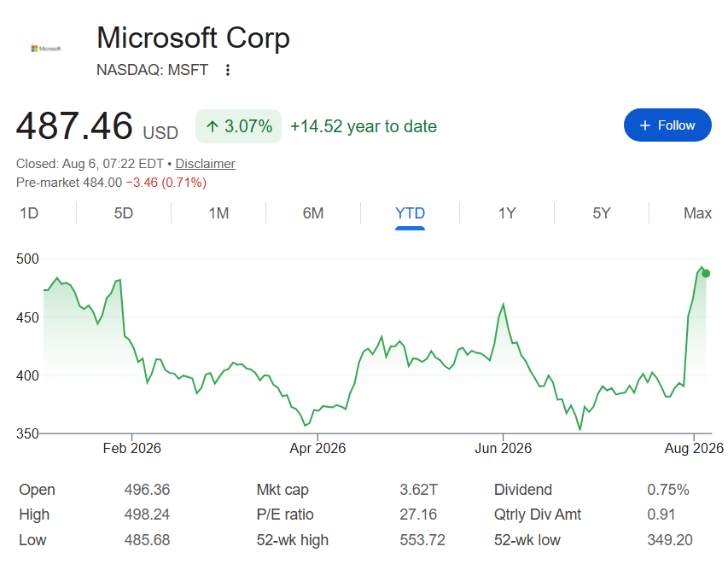
Task: Show the Max chart range
Action: pyautogui.click(x=697, y=213)
